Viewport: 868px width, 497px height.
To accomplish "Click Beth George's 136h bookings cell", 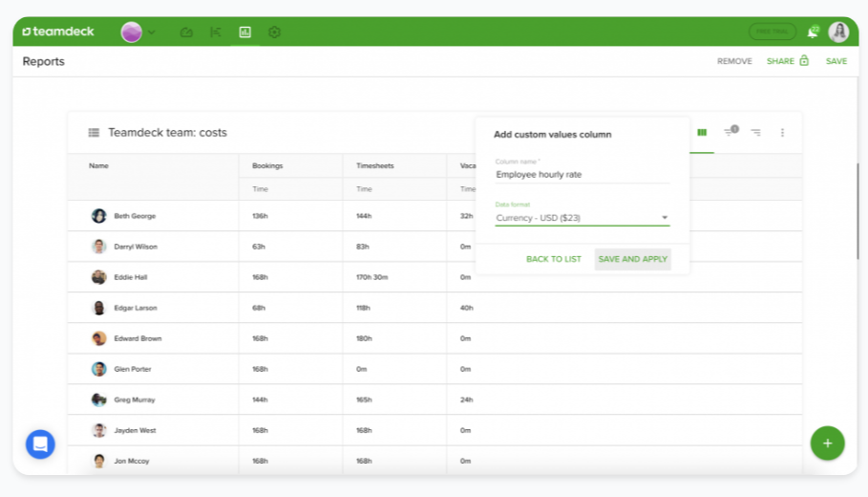I will [x=260, y=216].
